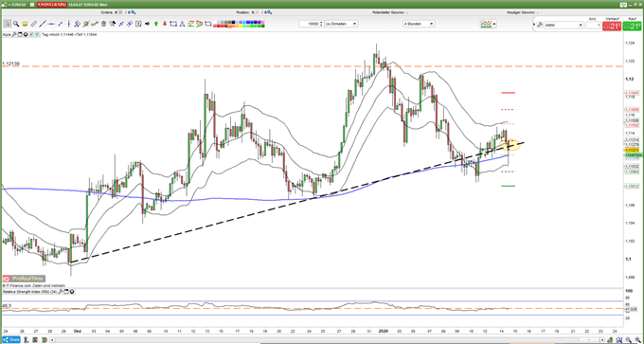Select the blue triangle drawing tool
The height and width of the screenshot is (344, 644).
point(183,24)
